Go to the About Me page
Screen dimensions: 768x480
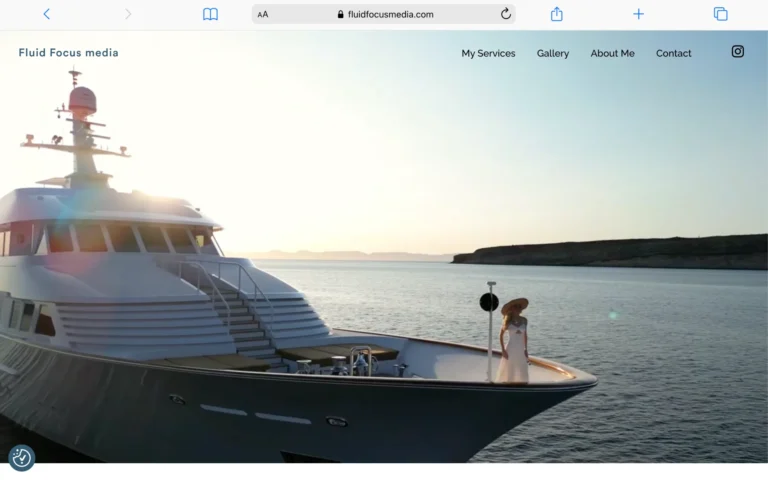pos(612,53)
